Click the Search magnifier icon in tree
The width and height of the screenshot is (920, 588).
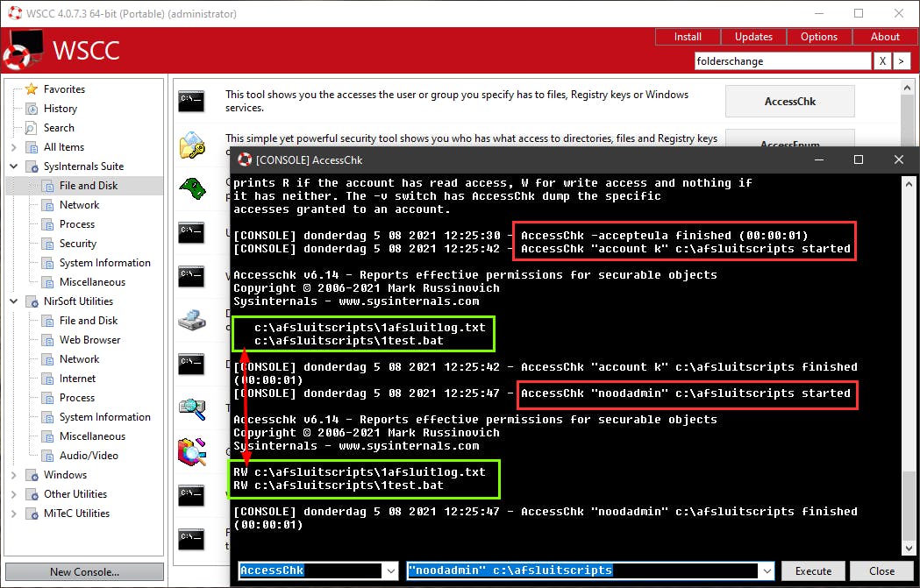(32, 128)
